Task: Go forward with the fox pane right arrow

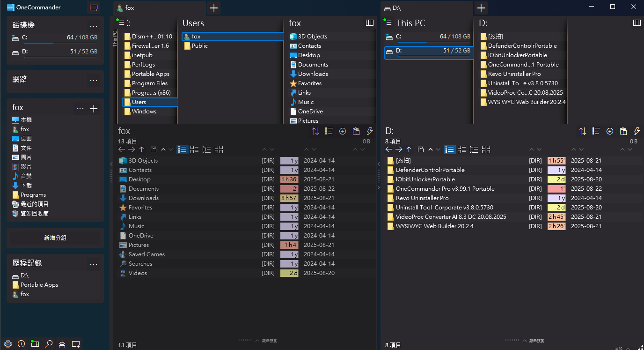Action: point(132,149)
